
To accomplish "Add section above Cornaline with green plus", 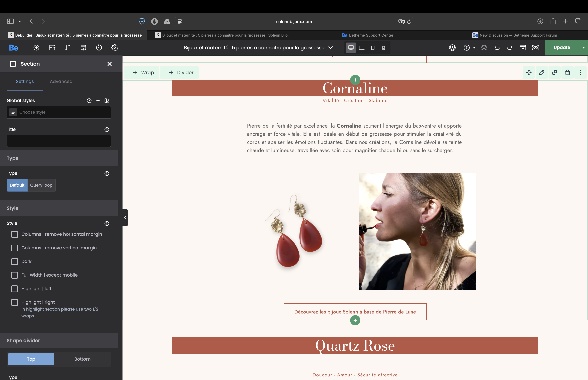I will pyautogui.click(x=355, y=80).
